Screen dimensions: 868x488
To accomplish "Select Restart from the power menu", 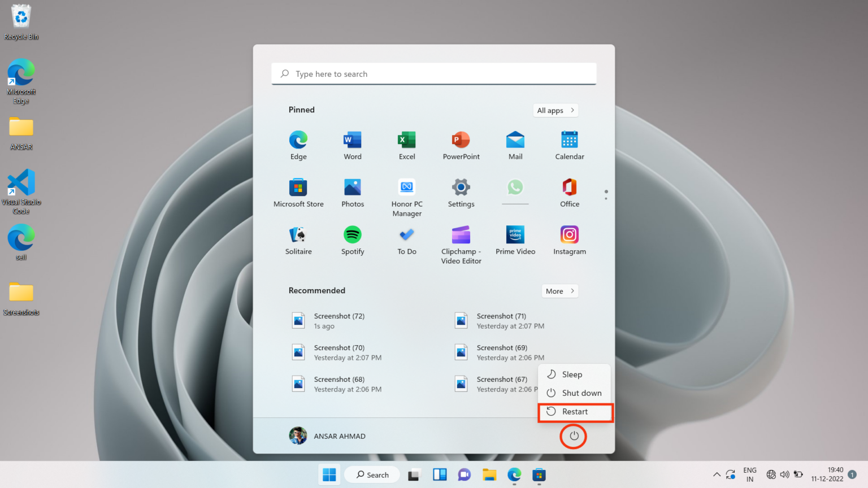I will [575, 411].
